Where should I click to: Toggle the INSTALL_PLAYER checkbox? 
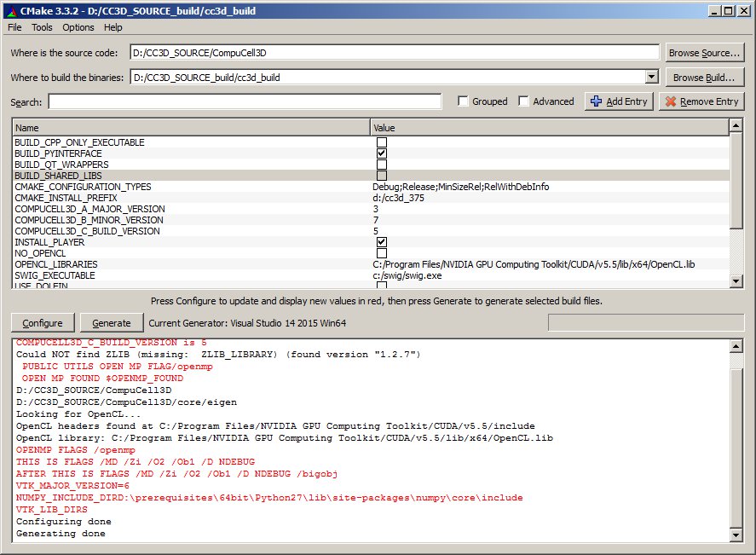(382, 242)
